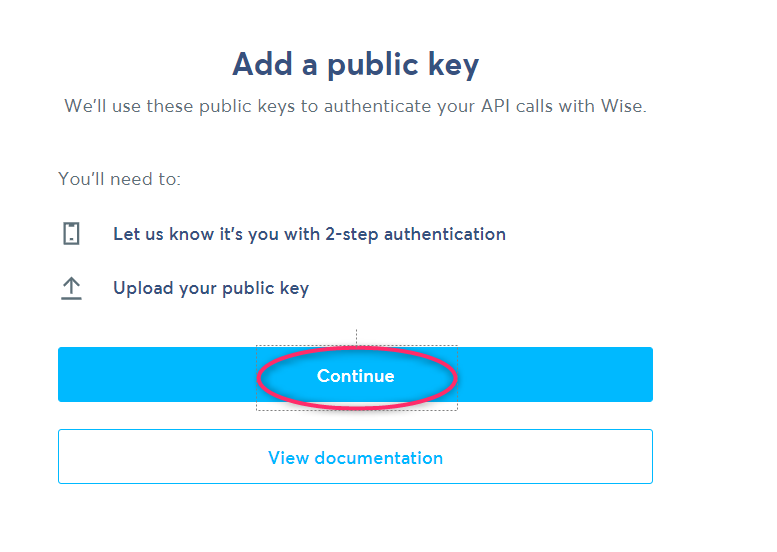777x552 pixels.
Task: Click the upload arrow icon
Action: (71, 288)
